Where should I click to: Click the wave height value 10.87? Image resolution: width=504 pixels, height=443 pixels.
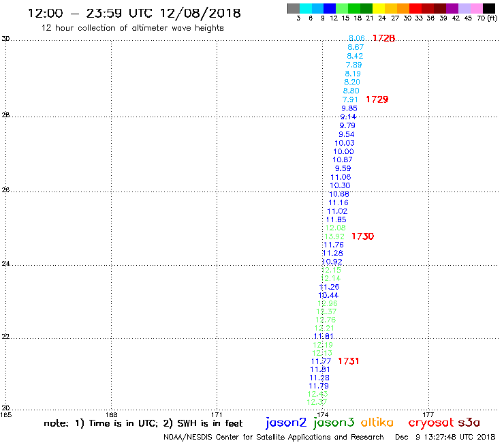pos(343,160)
